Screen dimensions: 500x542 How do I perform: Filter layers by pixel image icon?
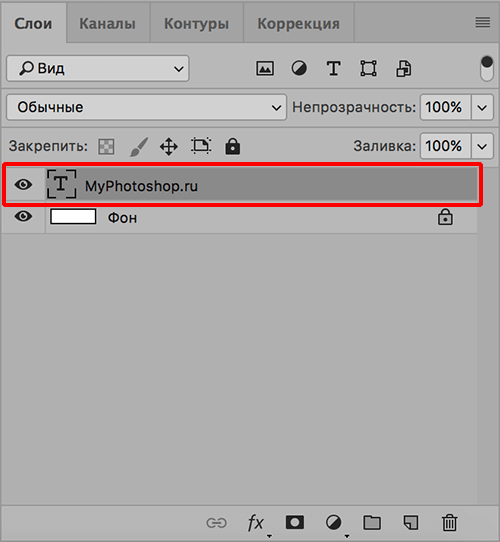pos(265,68)
